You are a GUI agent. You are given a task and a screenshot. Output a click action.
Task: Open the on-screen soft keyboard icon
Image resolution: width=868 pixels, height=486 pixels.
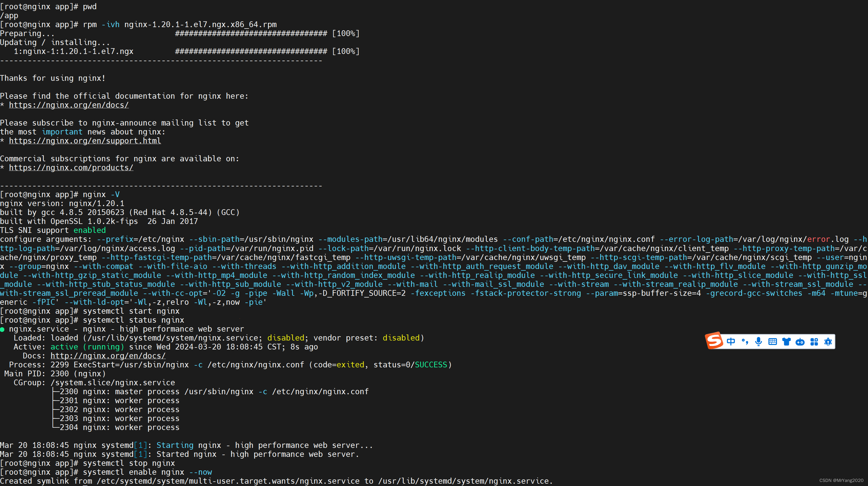click(x=773, y=341)
